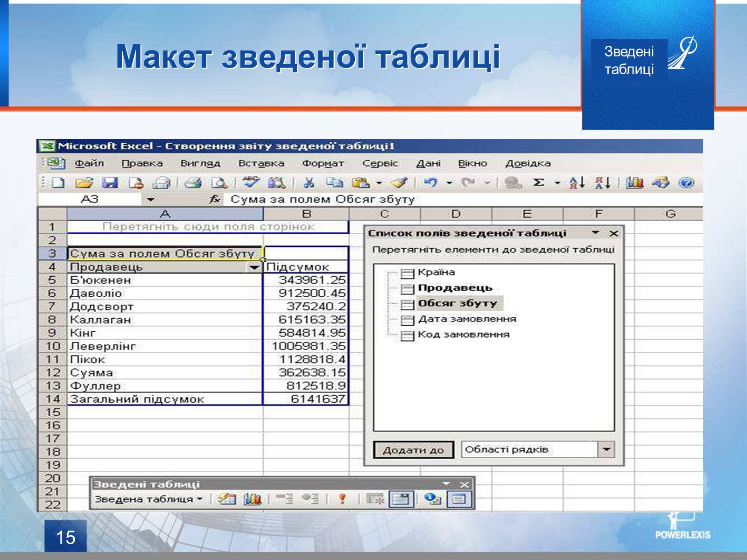
Task: Click the Загальний підсумок cell
Action: 165,399
